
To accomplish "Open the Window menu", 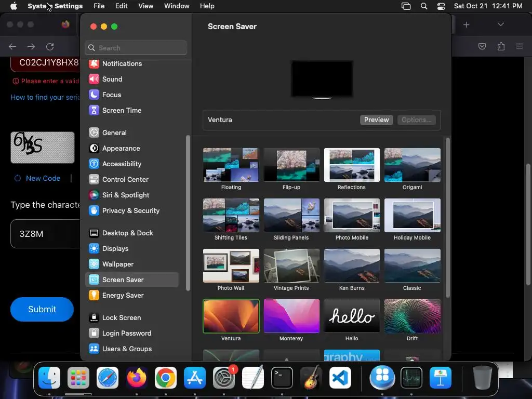I will click(177, 6).
